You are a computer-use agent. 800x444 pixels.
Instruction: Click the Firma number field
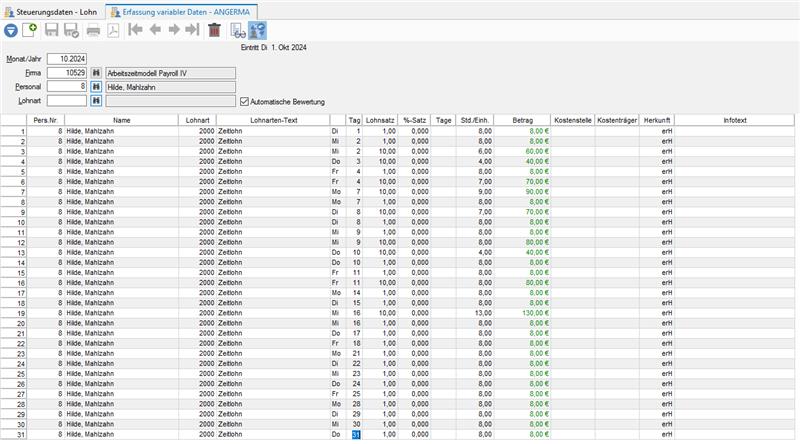click(x=67, y=73)
